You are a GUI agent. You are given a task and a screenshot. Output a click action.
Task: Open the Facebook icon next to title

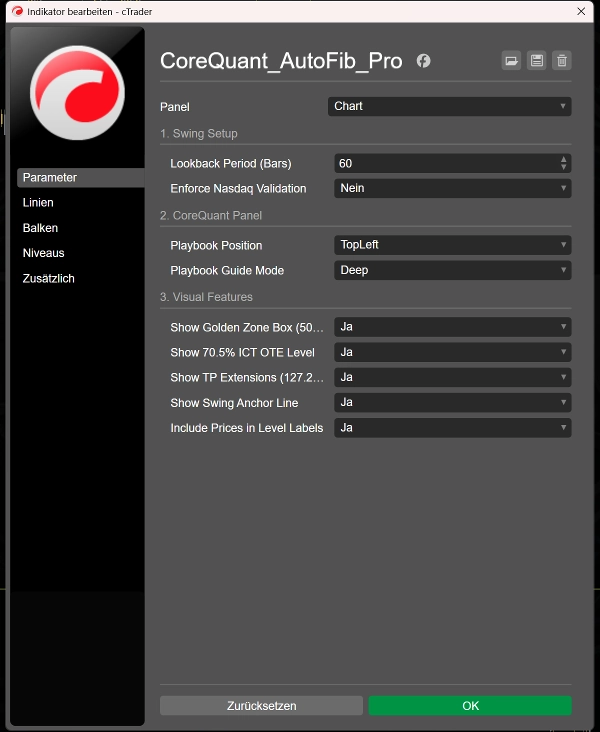click(423, 61)
